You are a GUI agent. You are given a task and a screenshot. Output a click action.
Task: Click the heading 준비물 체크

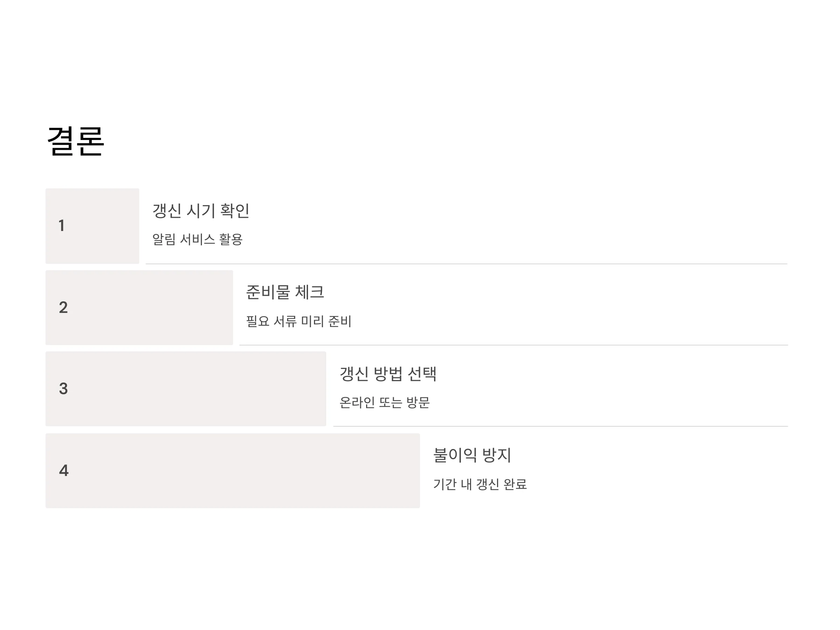pyautogui.click(x=285, y=292)
